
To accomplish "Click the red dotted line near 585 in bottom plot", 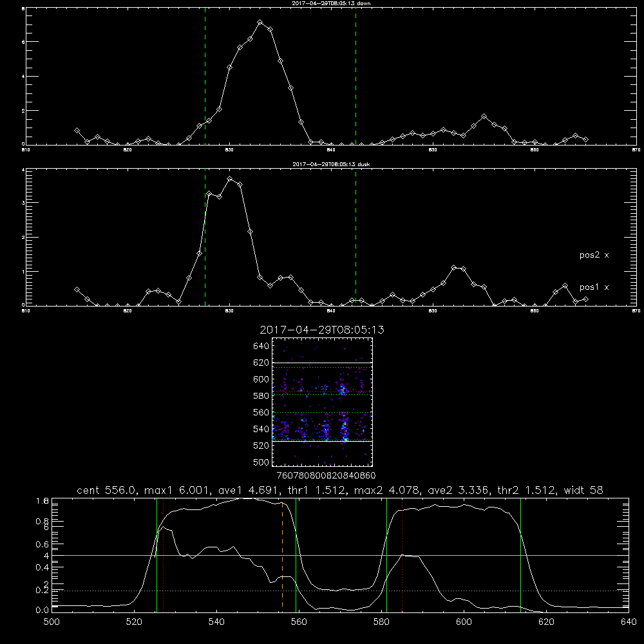I will point(402,555).
